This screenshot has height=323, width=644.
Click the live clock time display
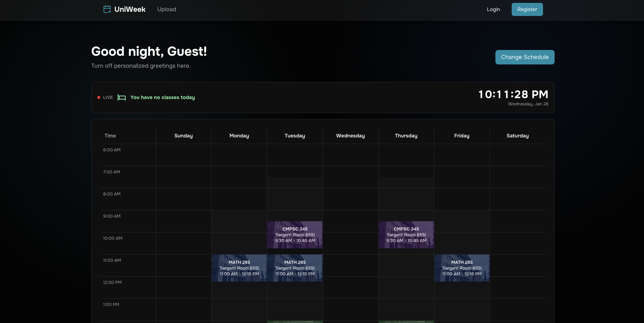[513, 95]
